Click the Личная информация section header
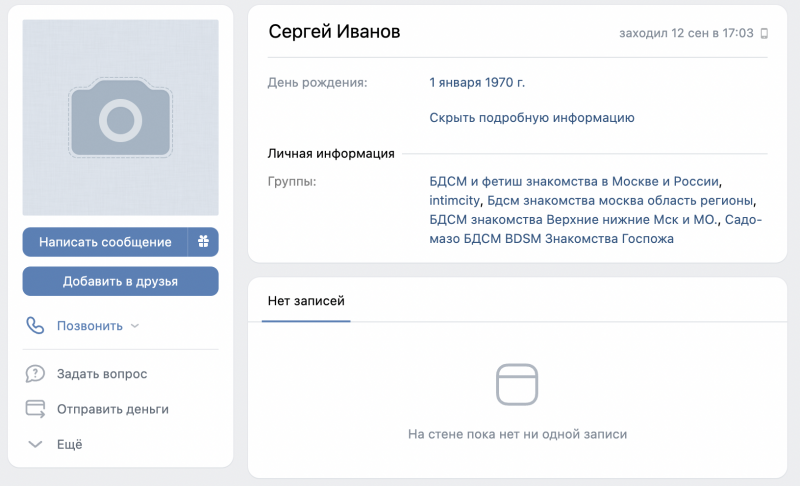 point(331,154)
